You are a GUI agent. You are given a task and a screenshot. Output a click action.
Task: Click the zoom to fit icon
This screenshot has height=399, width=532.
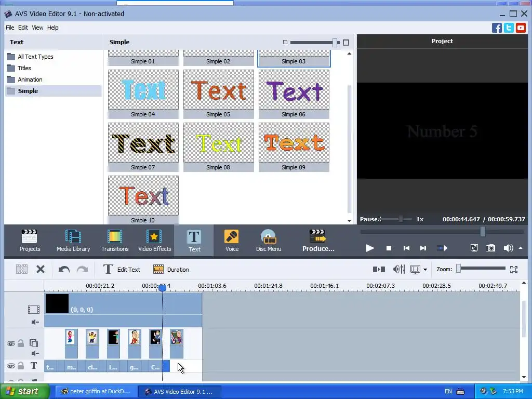coord(514,270)
